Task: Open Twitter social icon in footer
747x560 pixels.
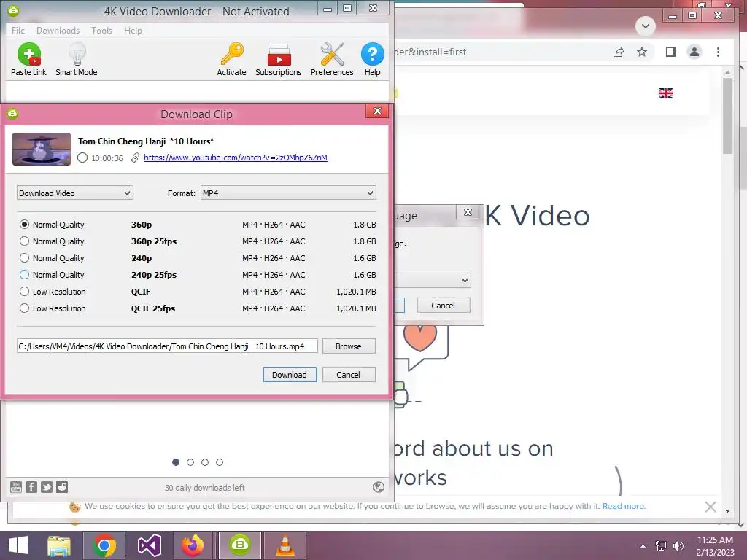Action: pyautogui.click(x=47, y=486)
